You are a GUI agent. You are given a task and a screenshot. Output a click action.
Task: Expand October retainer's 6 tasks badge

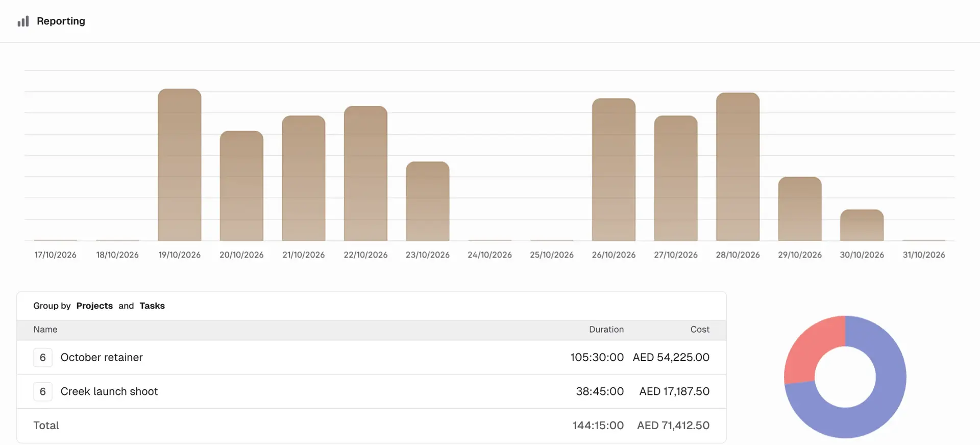click(x=43, y=357)
